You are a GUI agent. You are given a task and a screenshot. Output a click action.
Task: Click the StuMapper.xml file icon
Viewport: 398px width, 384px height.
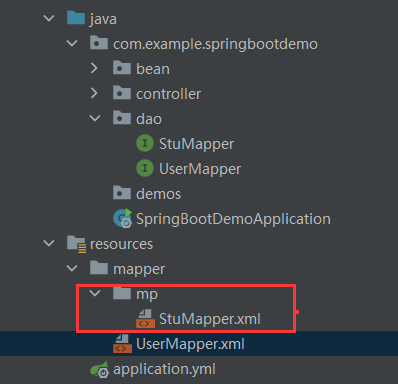145,319
